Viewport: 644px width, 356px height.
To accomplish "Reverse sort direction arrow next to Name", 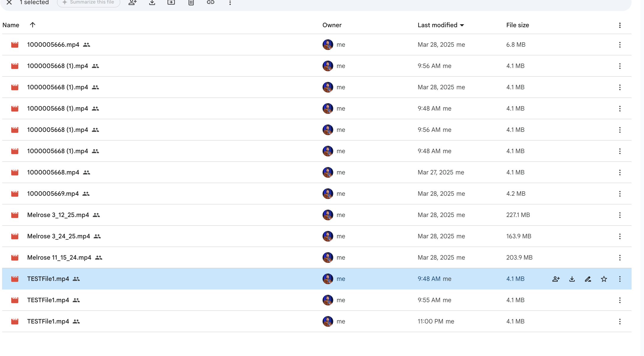I will (x=32, y=25).
